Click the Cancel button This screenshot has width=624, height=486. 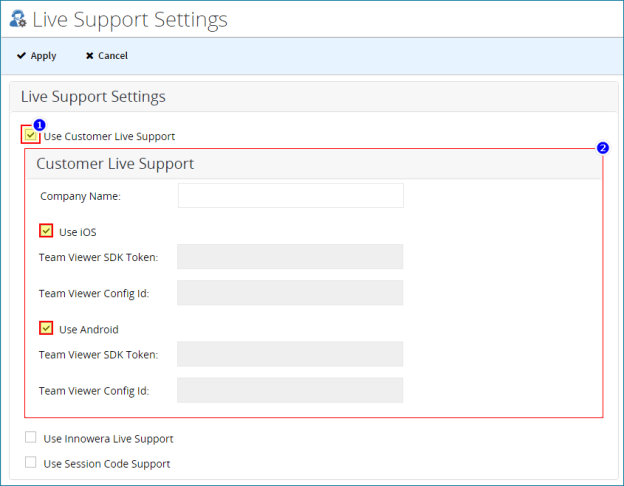[107, 56]
